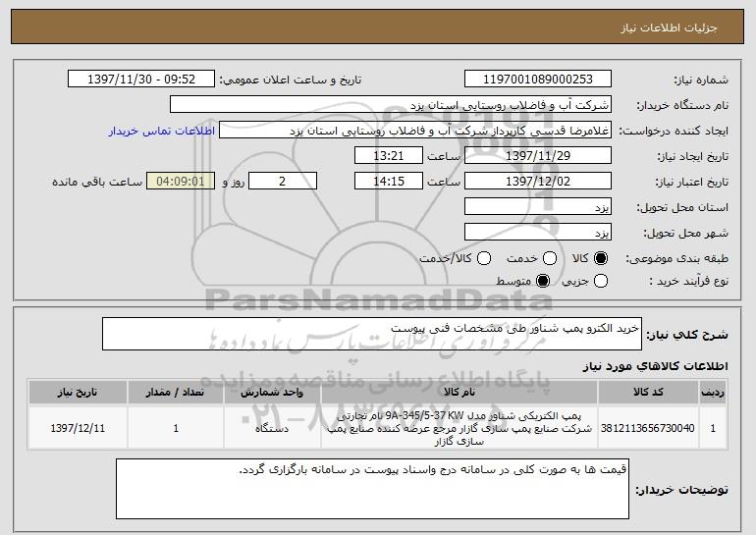Select the کالا radio button
This screenshot has width=756, height=535.
[x=600, y=259]
